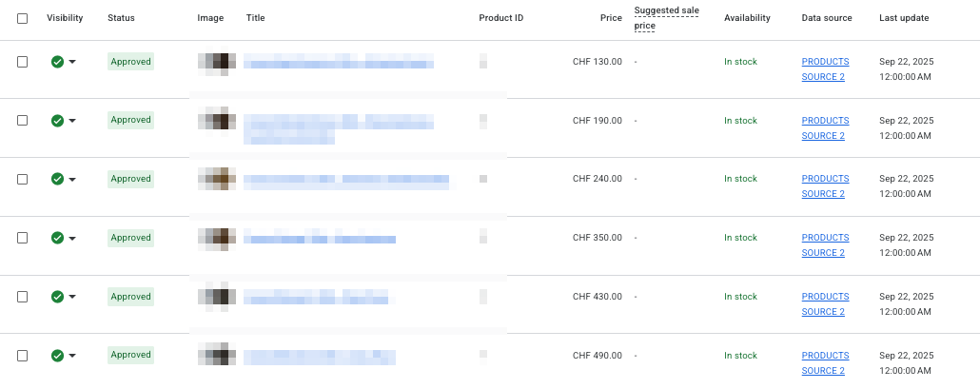Click green visibility checkmark for CHF 430.00 product
980x389 pixels.
coord(57,297)
